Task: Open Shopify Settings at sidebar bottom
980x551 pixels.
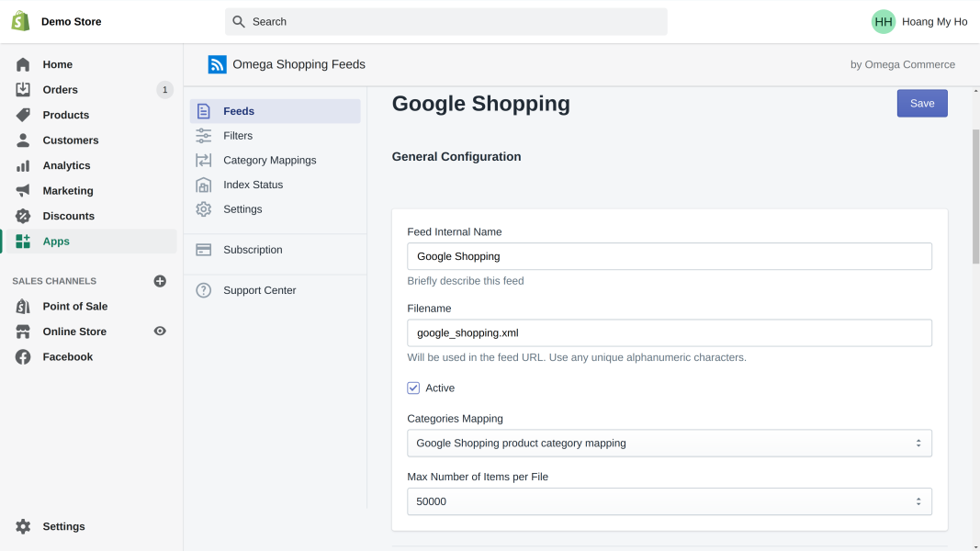Action: pos(63,526)
